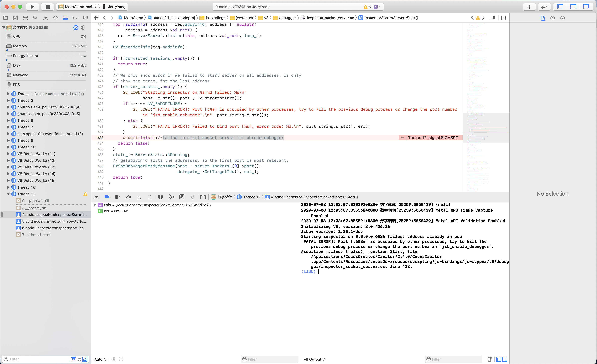Open the Debug Memory Graph tool
The image size is (597, 364).
(171, 197)
